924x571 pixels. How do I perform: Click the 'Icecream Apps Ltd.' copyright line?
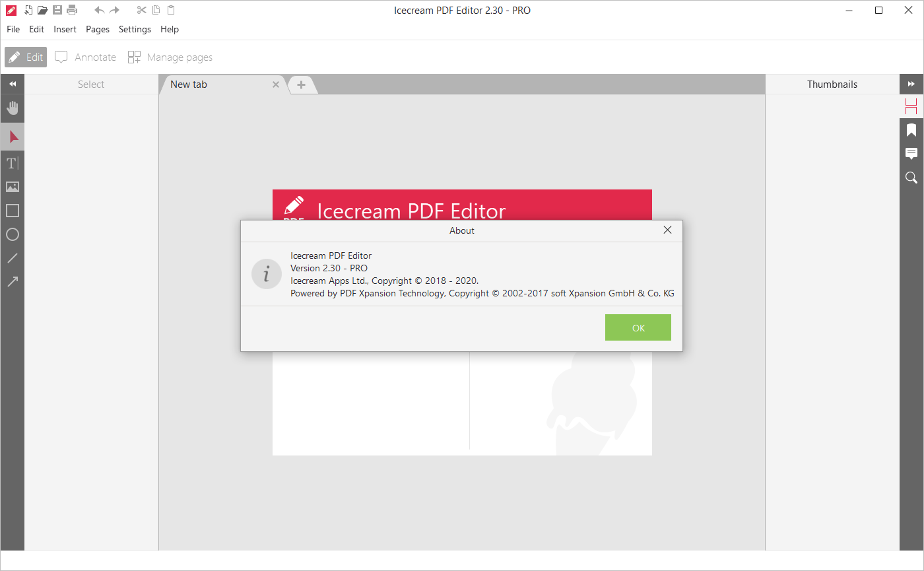(x=385, y=281)
